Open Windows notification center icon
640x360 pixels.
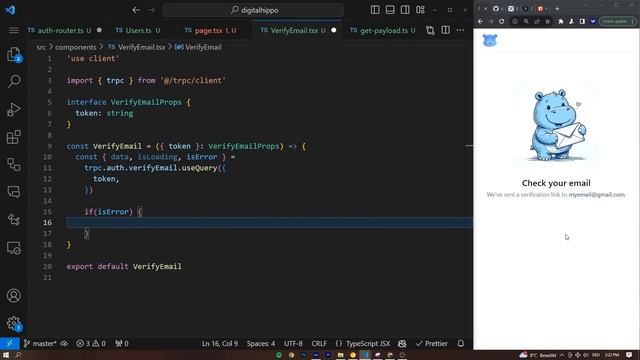coord(629,355)
